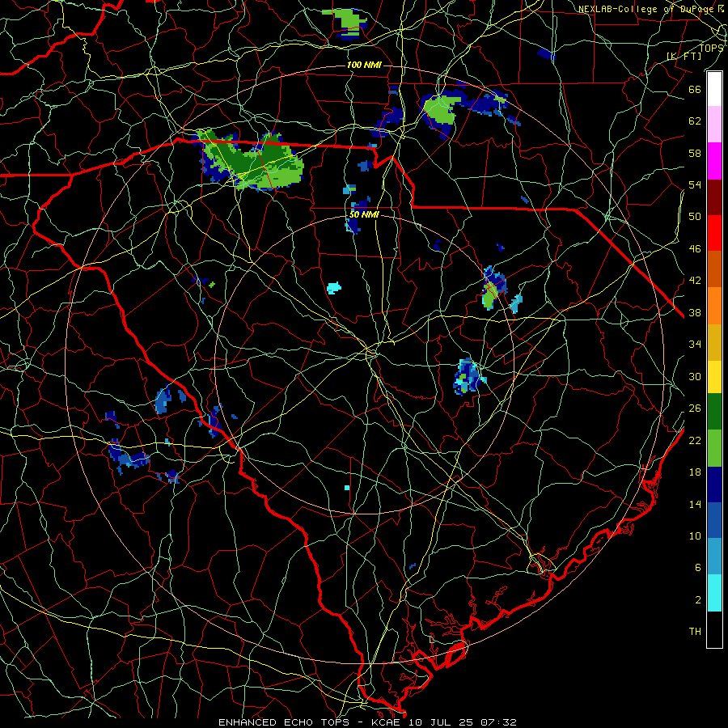Click the '54' legend value

pyautogui.click(x=695, y=184)
